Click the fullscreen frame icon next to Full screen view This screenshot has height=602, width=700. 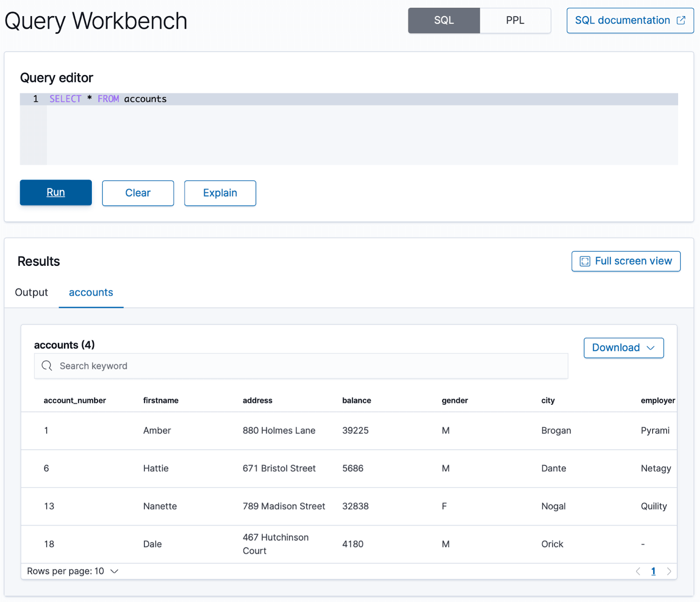[x=584, y=261]
